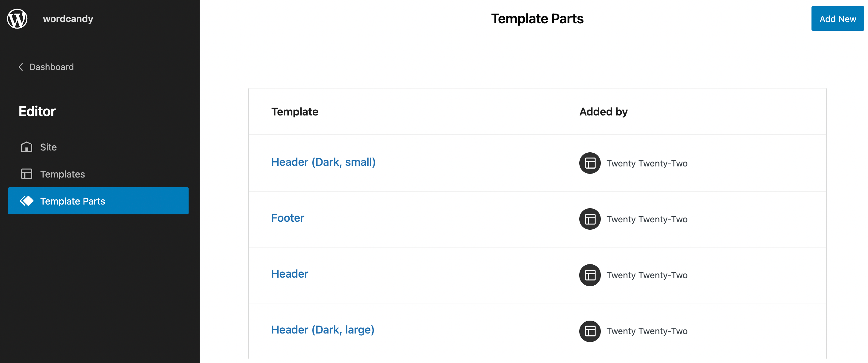Screen dimensions: 868x363
Task: Click the Site home icon
Action: pyautogui.click(x=27, y=147)
